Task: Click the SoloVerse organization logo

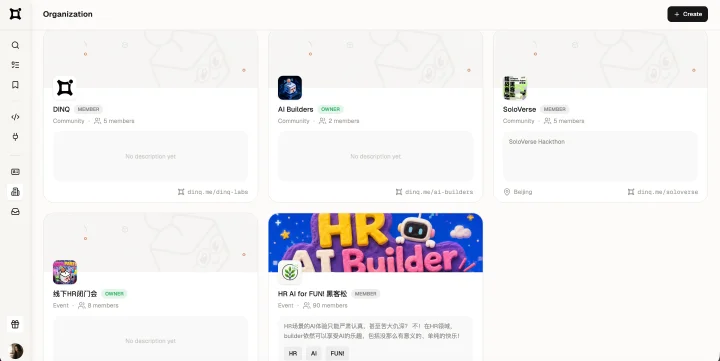Action: (x=515, y=88)
